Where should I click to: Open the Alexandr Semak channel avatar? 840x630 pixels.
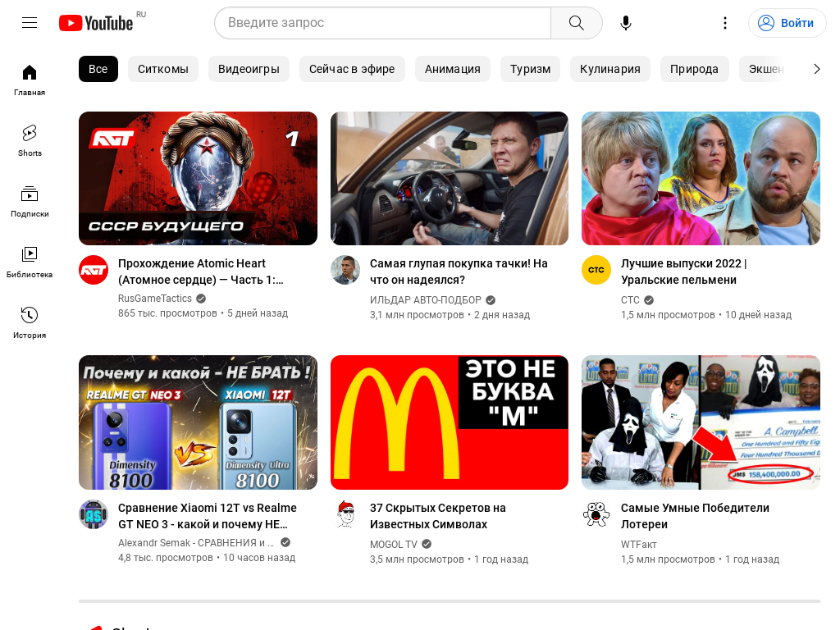tap(94, 514)
